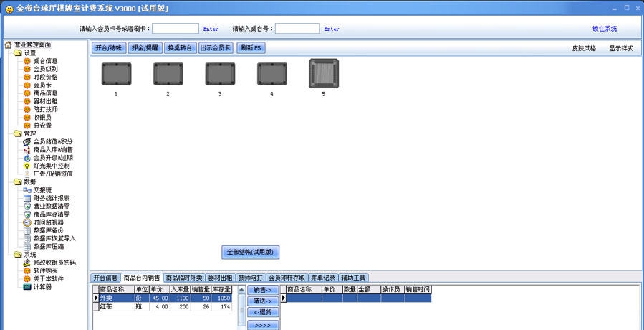This screenshot has height=330, width=644.
Task: Switch to 开台信息 tab
Action: [x=105, y=278]
